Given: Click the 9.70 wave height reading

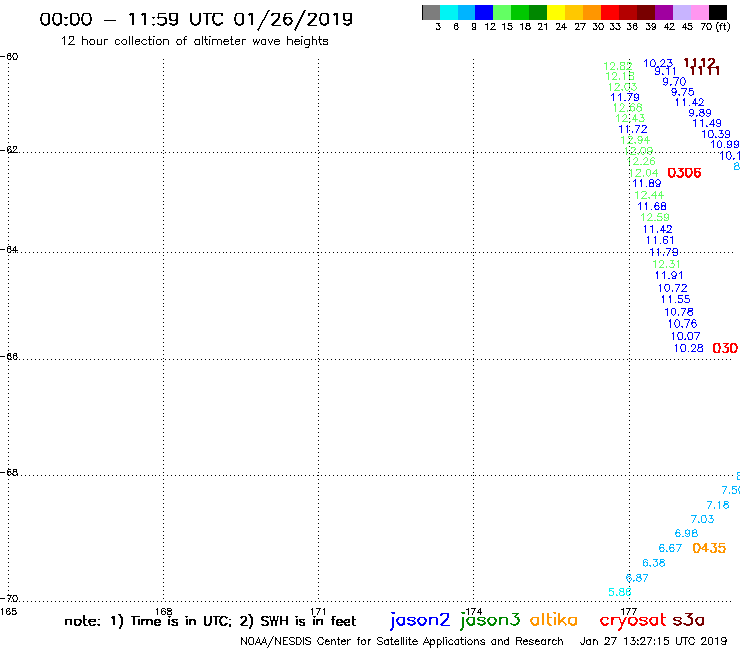Looking at the screenshot, I should 674,82.
